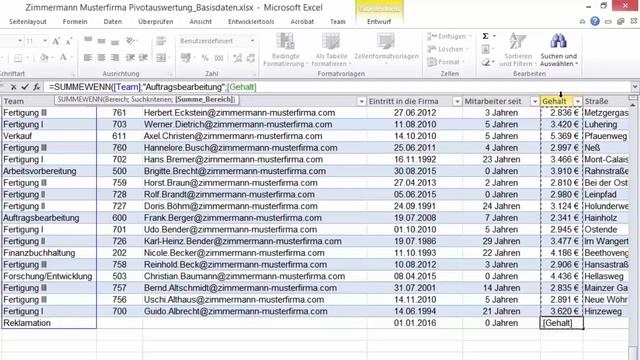Viewport: 640px width, 360px height.
Task: Open the Clear (eraser) tool
Action: pyautogui.click(x=485, y=62)
